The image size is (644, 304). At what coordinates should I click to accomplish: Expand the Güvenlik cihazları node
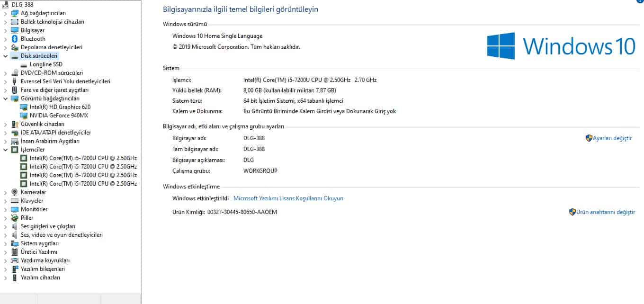click(x=6, y=124)
